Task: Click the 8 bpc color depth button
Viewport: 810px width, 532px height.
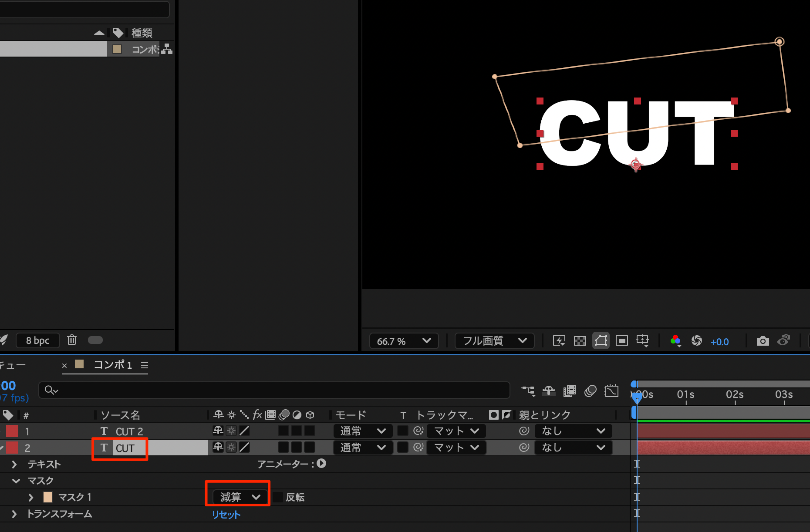Action: pos(38,340)
